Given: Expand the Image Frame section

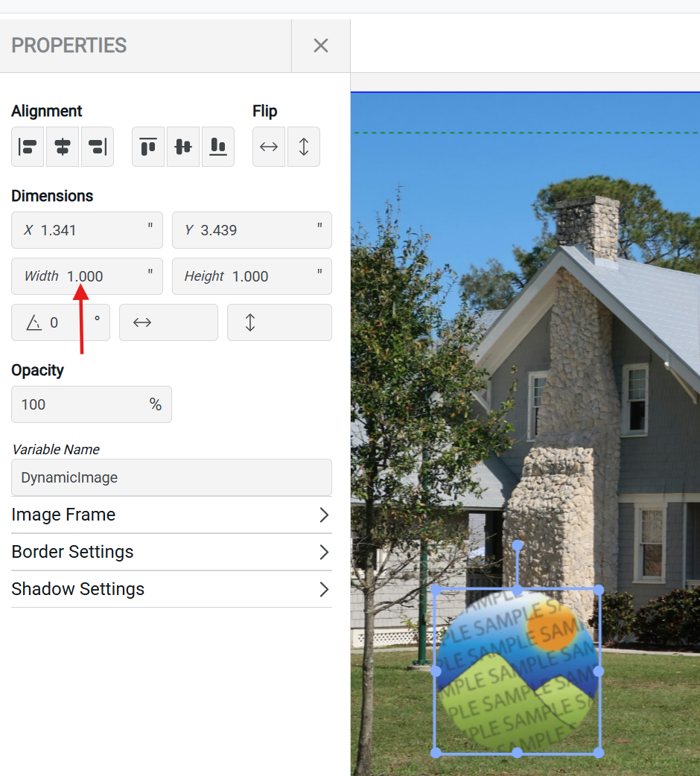Looking at the screenshot, I should 171,515.
